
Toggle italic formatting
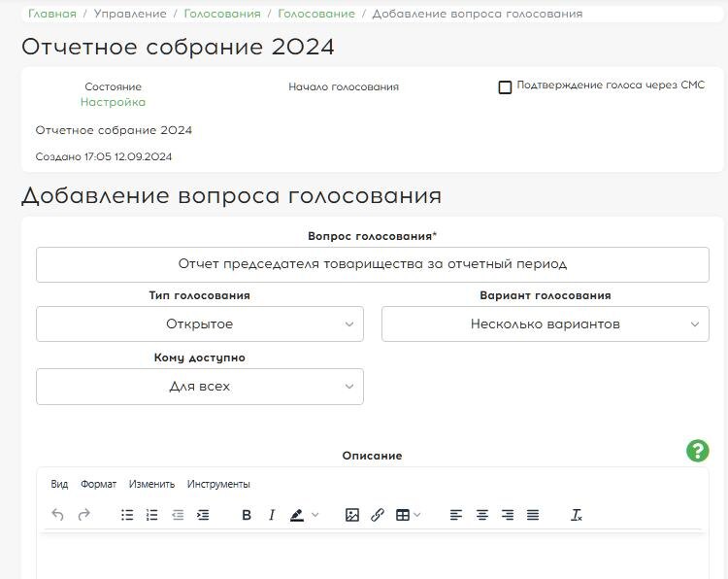pos(272,515)
